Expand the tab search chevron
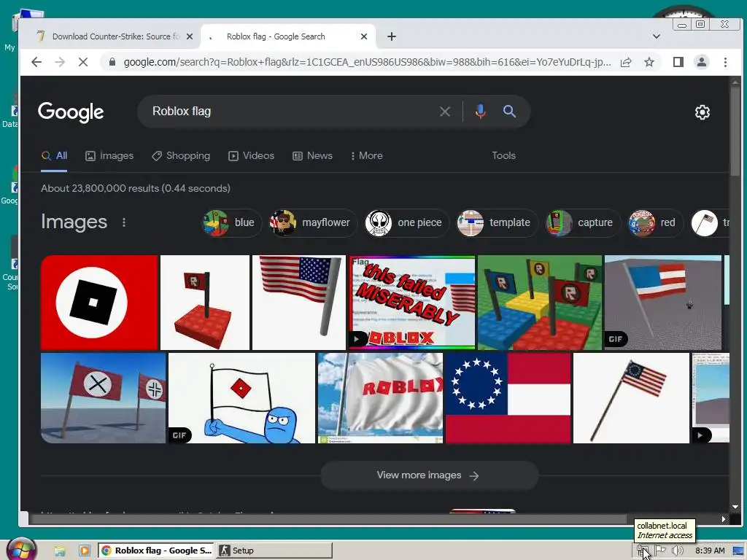This screenshot has width=747, height=560. click(656, 36)
